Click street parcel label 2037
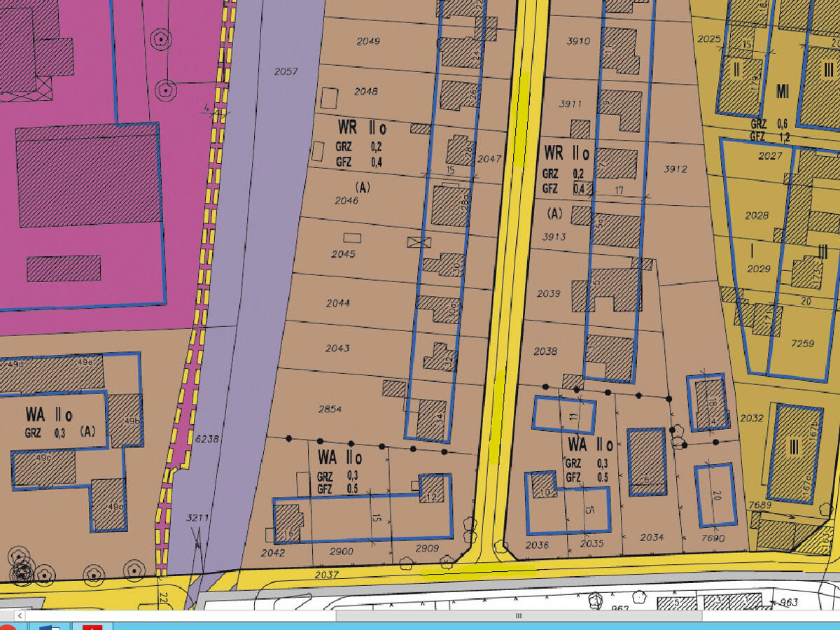Image resolution: width=840 pixels, height=630 pixels. [x=326, y=575]
